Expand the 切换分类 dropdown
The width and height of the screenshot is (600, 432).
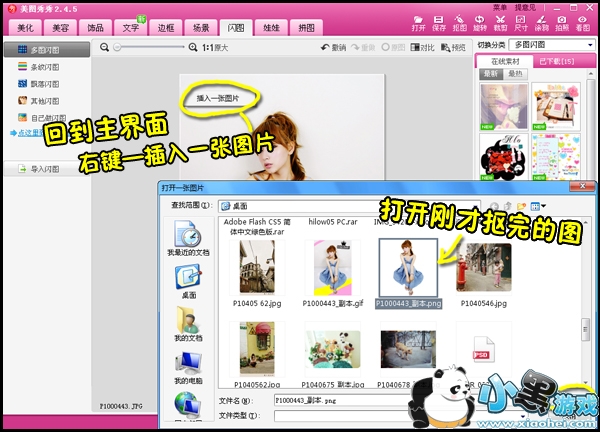click(x=551, y=46)
